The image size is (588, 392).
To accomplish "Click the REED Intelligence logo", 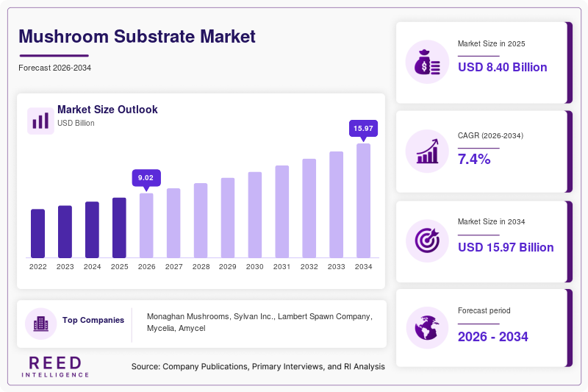I will coord(55,367).
